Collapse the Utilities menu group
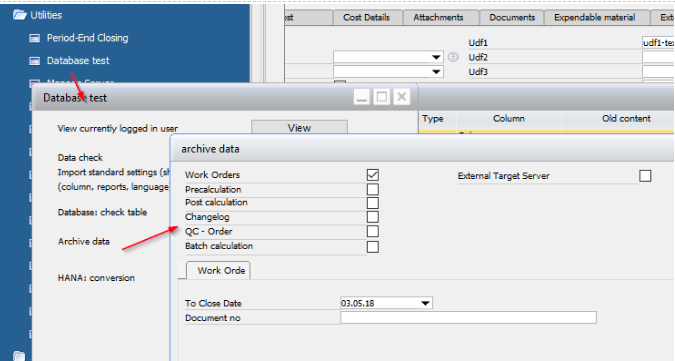 point(46,15)
